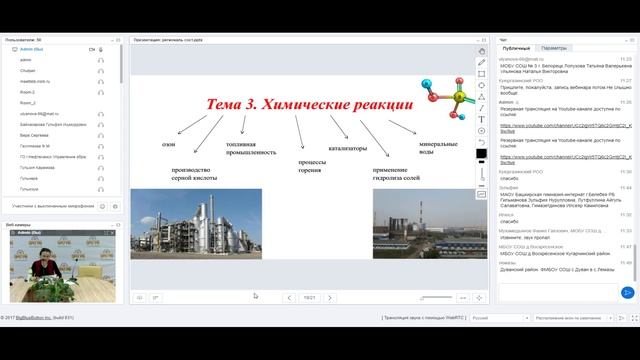This screenshot has height=360, width=640.
Task: Select the Admin (Вы) user row
Action: (x=61, y=49)
